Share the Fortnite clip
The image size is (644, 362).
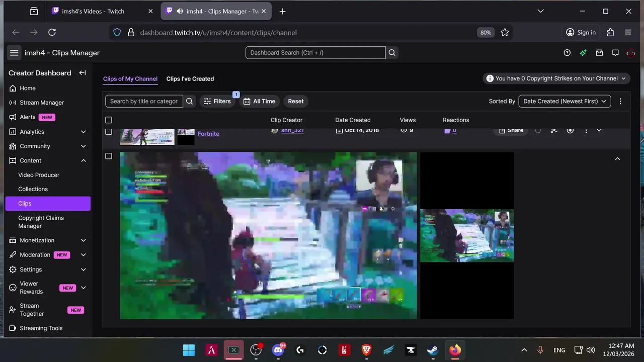(511, 131)
